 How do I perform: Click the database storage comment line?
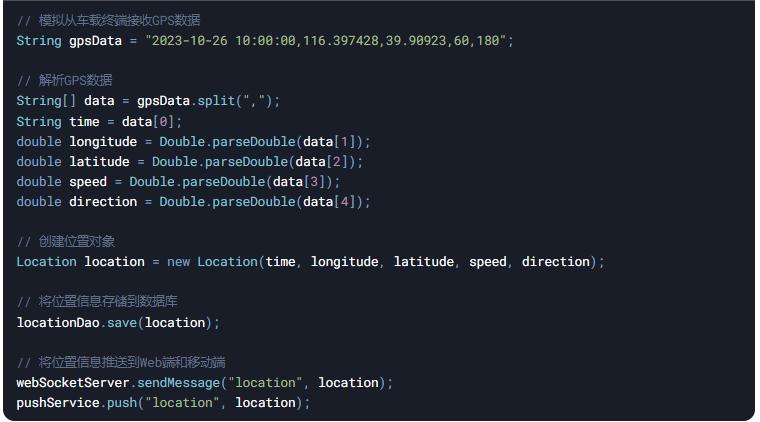pyautogui.click(x=98, y=301)
